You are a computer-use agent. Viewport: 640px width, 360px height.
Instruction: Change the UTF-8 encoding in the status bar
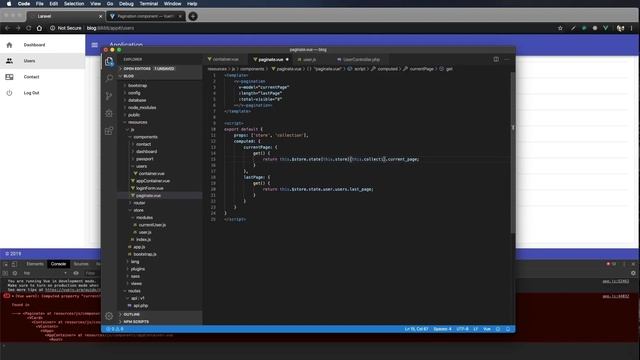click(x=462, y=329)
